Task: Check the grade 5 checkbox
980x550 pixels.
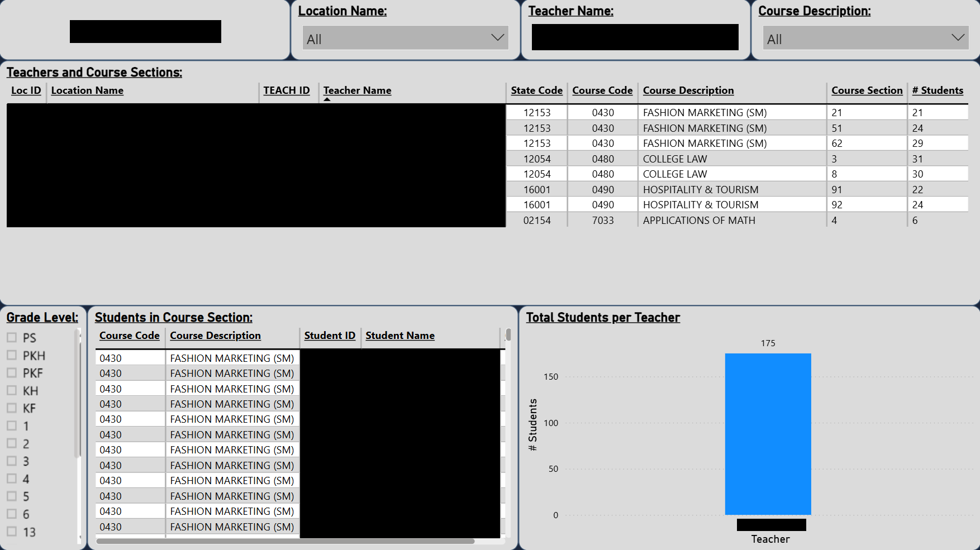Action: [x=12, y=496]
